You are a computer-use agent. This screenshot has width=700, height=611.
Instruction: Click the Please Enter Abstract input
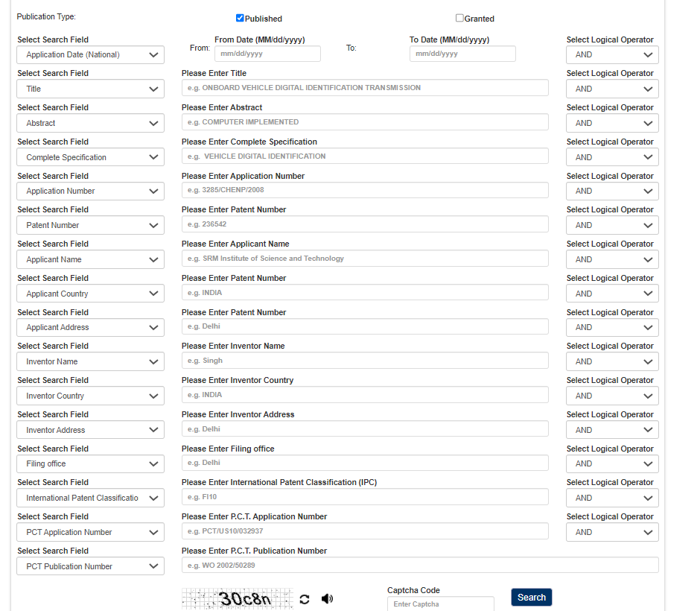(x=365, y=122)
